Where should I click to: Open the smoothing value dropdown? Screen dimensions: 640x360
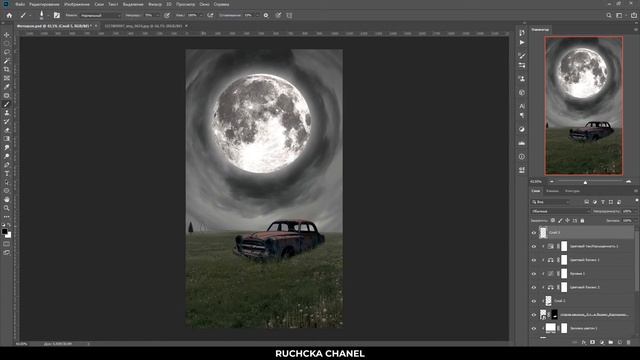257,16
